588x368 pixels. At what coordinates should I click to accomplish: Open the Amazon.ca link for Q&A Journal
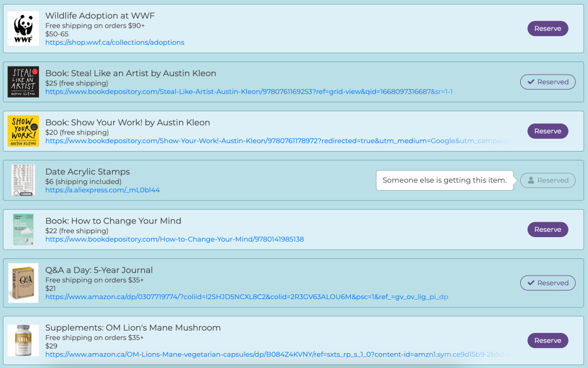[246, 297]
